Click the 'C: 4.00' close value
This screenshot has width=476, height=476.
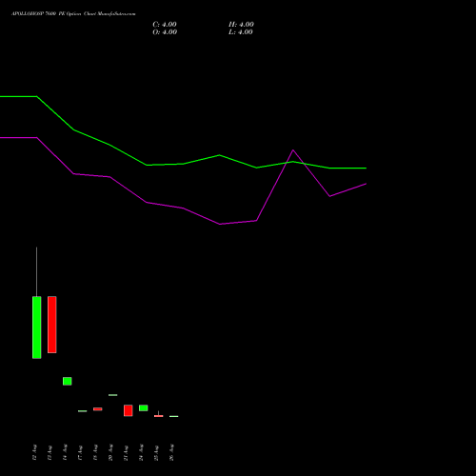tap(165, 25)
